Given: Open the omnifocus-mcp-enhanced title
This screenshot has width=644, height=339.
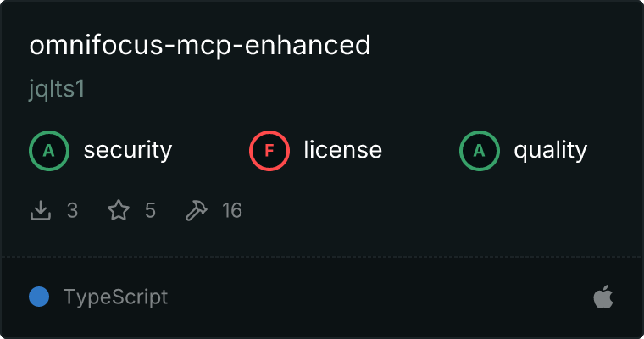Looking at the screenshot, I should point(200,45).
